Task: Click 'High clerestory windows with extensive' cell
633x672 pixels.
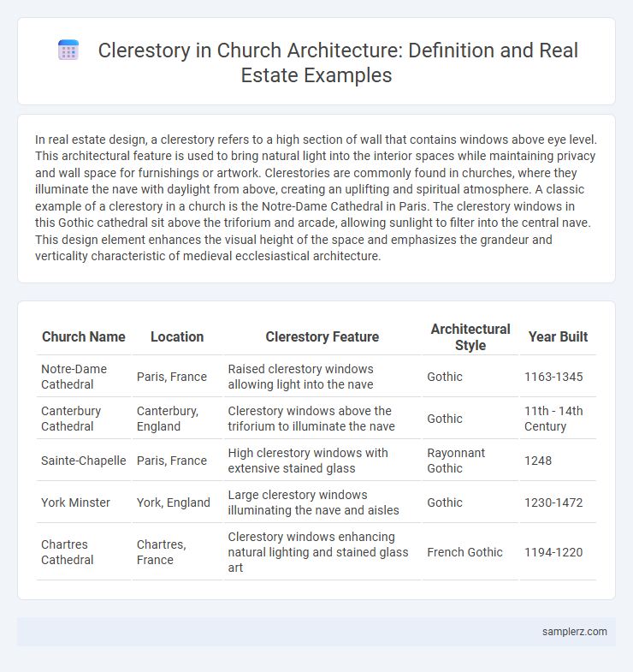Action: tap(322, 461)
